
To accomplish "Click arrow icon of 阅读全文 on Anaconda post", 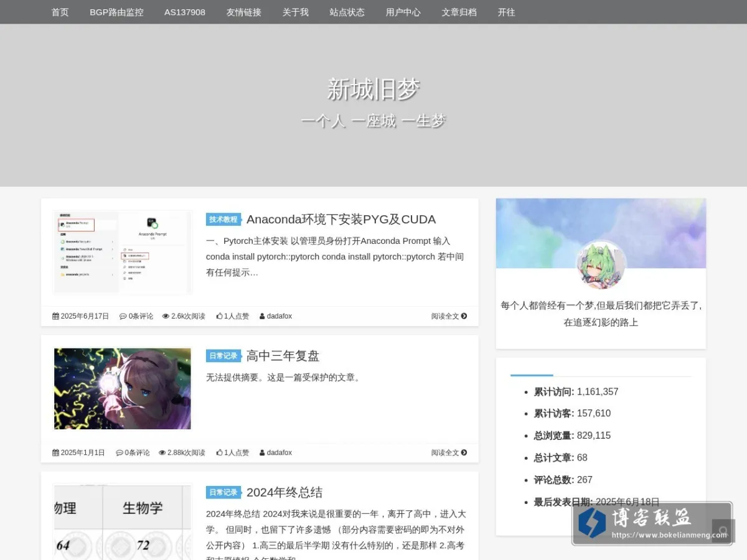I will [x=464, y=316].
